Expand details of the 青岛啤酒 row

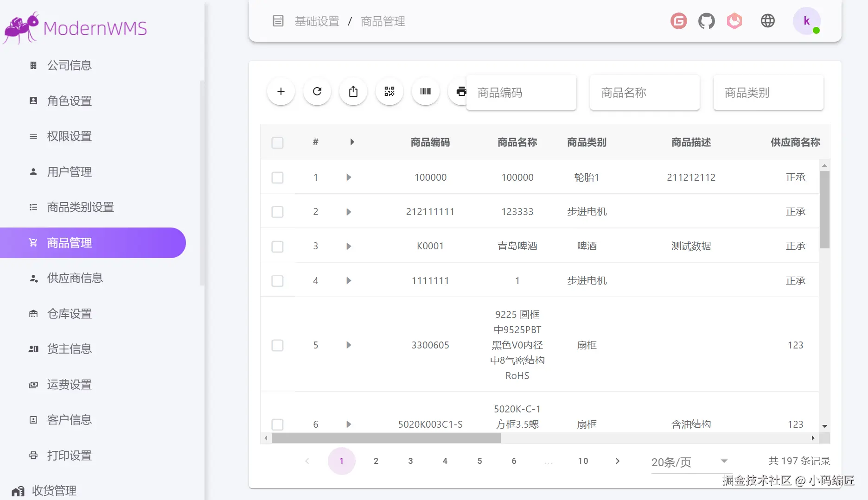pyautogui.click(x=349, y=246)
